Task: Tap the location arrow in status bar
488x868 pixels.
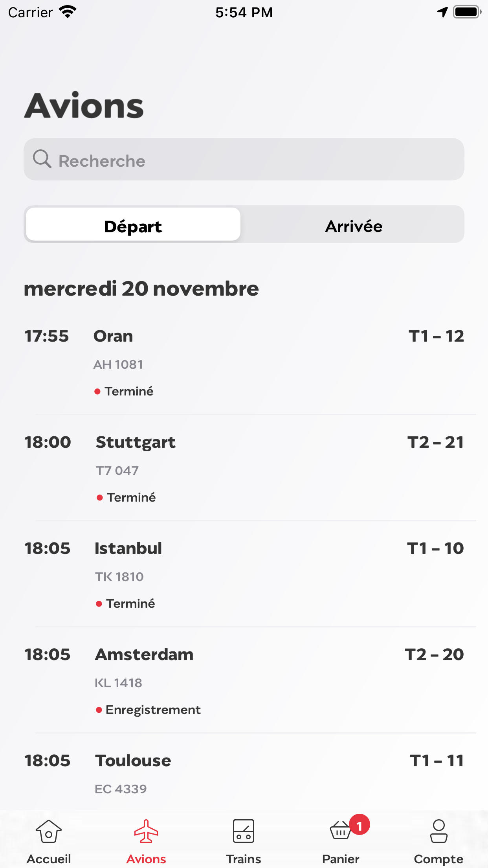Action: 442,12
